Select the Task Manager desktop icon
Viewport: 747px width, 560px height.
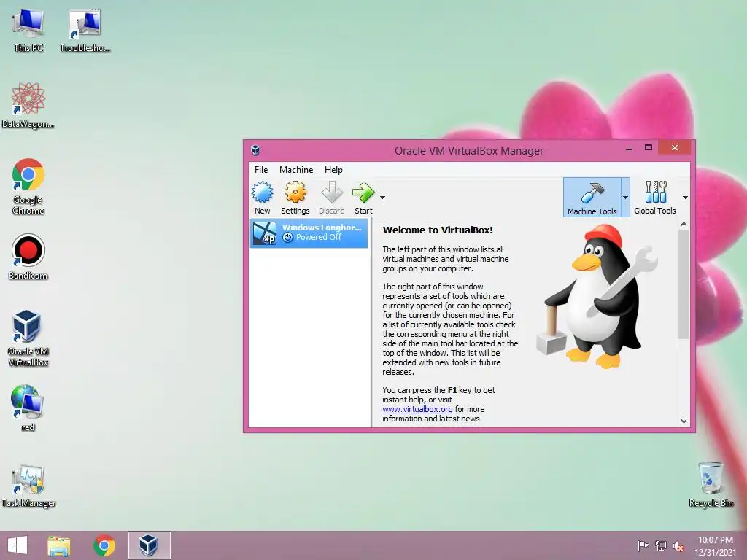(x=28, y=485)
